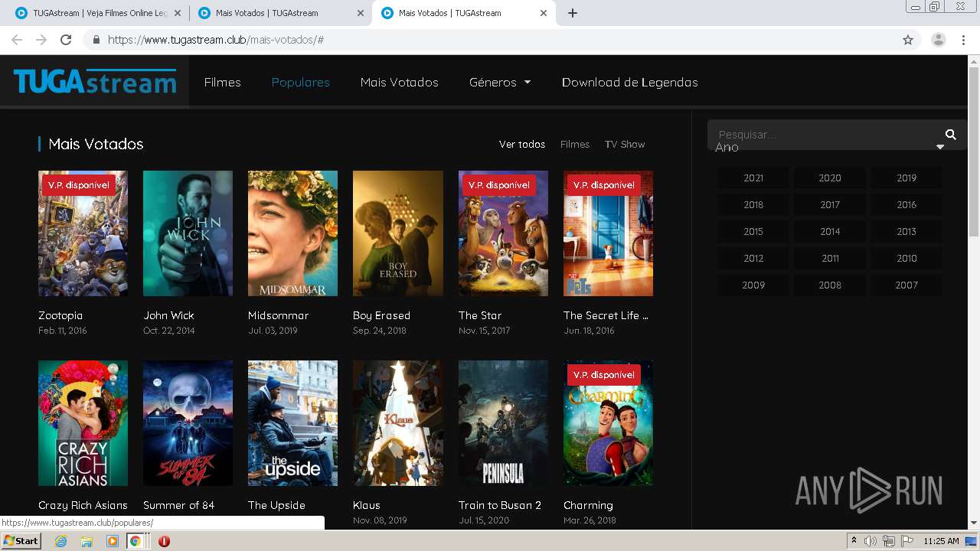Expand the Géneros dropdown
The width and height of the screenshot is (980, 551).
[x=500, y=82]
